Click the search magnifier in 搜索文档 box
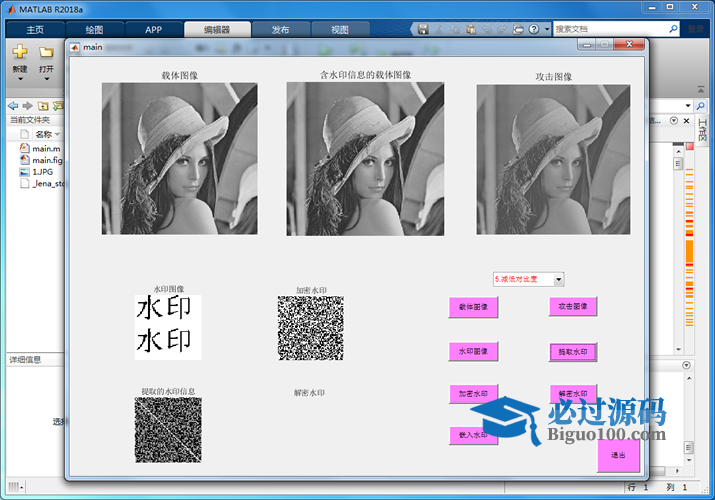The width and height of the screenshot is (715, 500). 673,29
